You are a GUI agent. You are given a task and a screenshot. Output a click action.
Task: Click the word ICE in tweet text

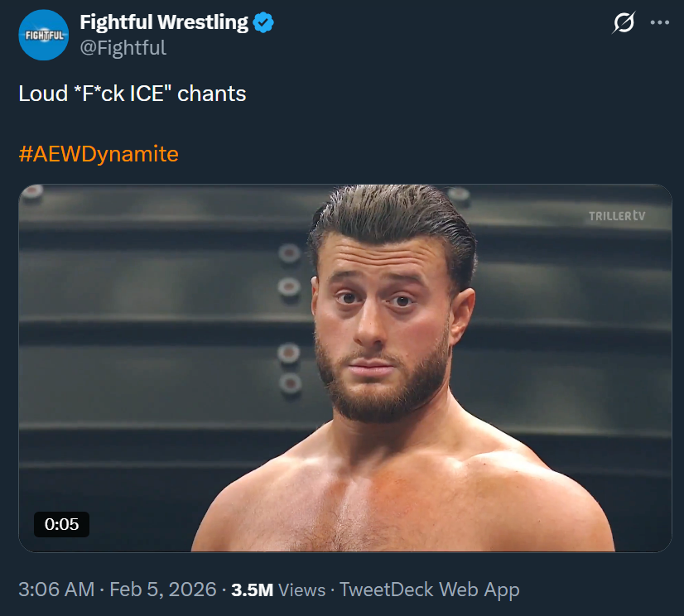coord(150,94)
